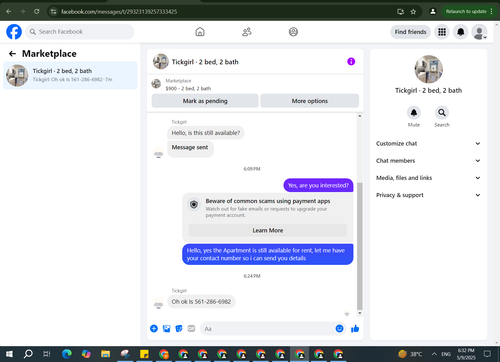Open the Windows notification center icon
The image size is (500, 362).
tap(487, 354)
